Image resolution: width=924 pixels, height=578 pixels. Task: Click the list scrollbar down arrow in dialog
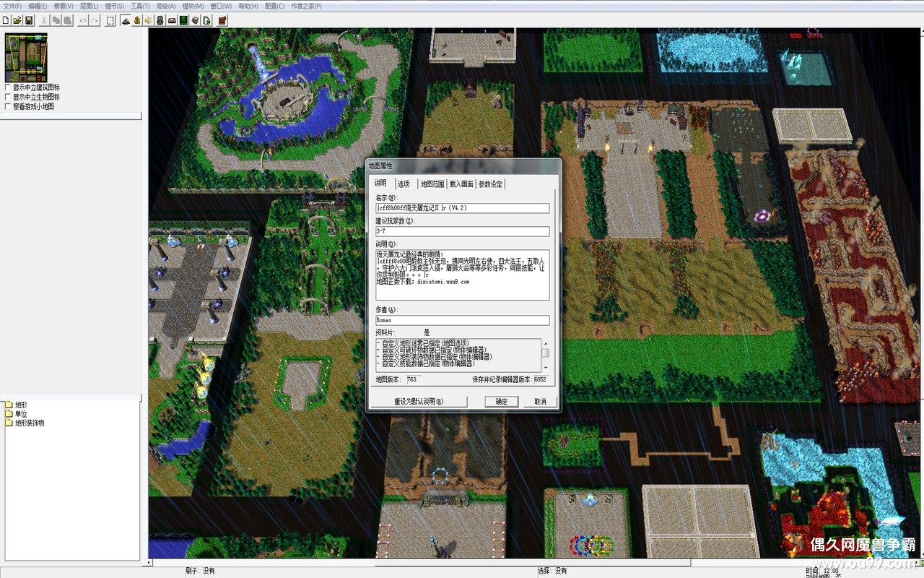tap(546, 366)
